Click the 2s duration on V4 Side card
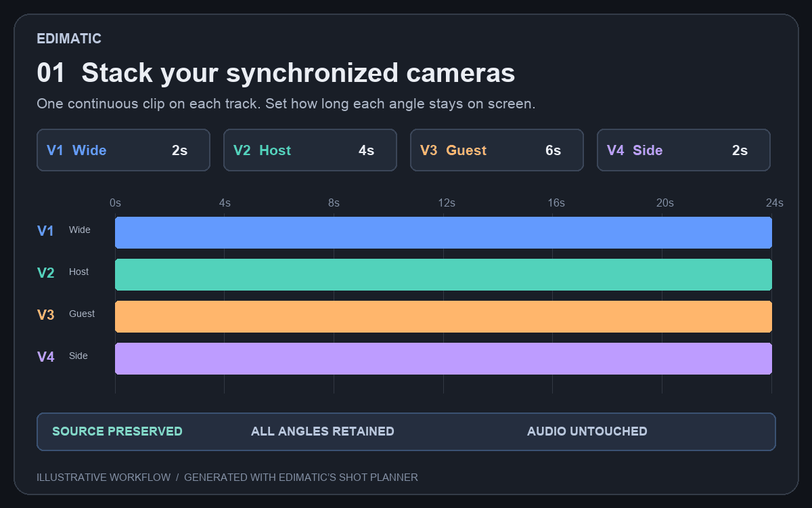Image resolution: width=812 pixels, height=508 pixels. click(740, 150)
